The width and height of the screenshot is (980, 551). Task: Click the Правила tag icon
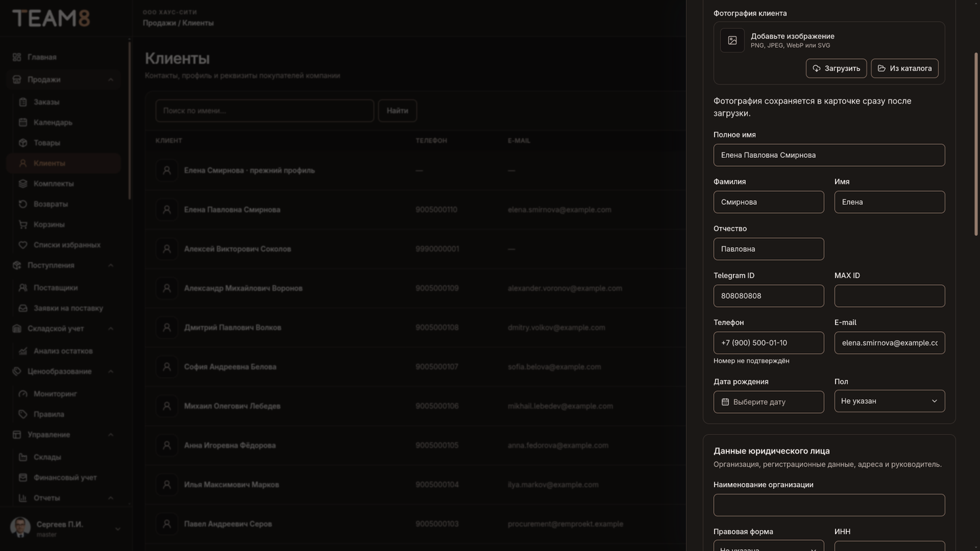tap(23, 414)
